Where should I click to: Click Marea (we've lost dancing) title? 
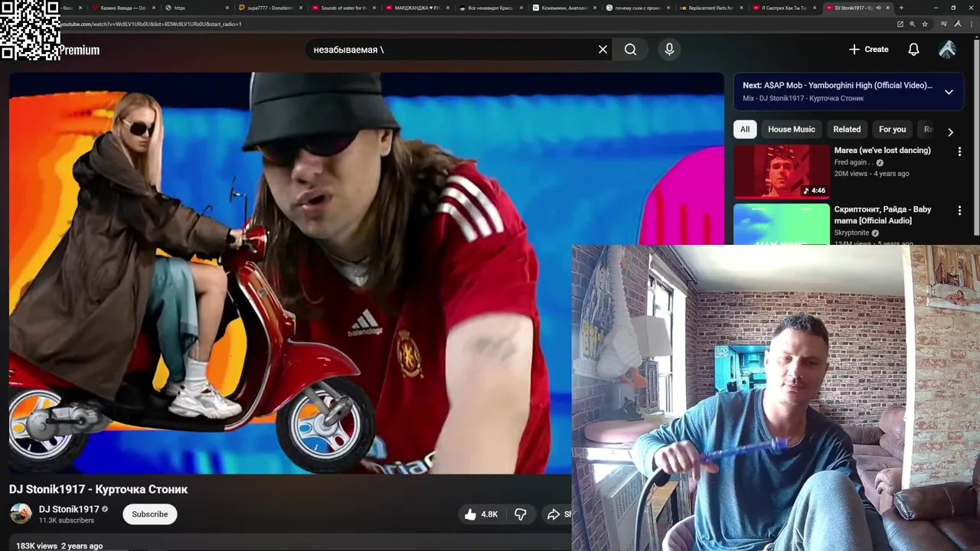(x=882, y=150)
